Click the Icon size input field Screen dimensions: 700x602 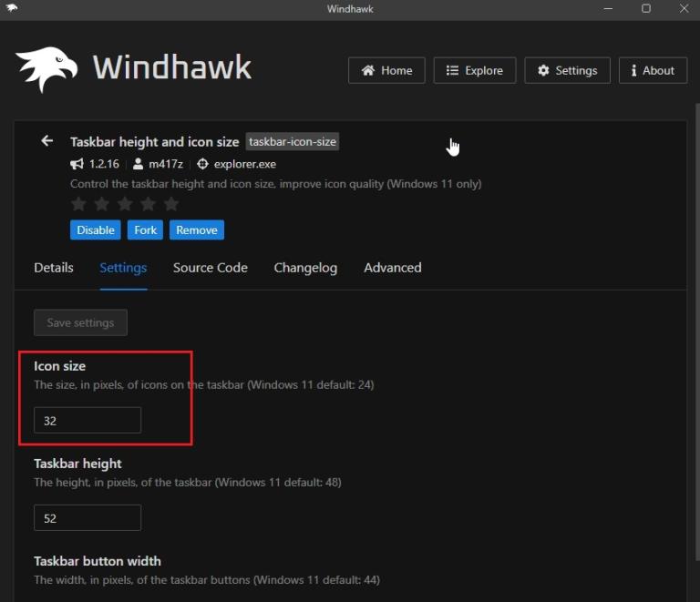(87, 421)
